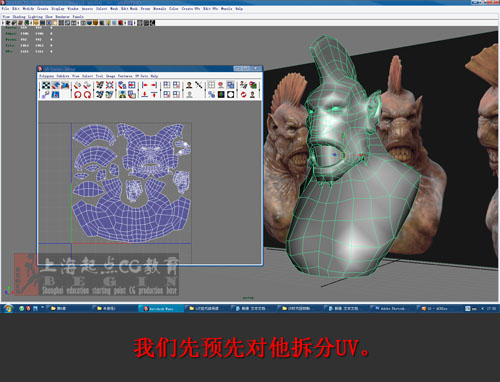The width and height of the screenshot is (500, 382).
Task: Open the UV Texture Editor Image menu
Action: click(x=110, y=76)
